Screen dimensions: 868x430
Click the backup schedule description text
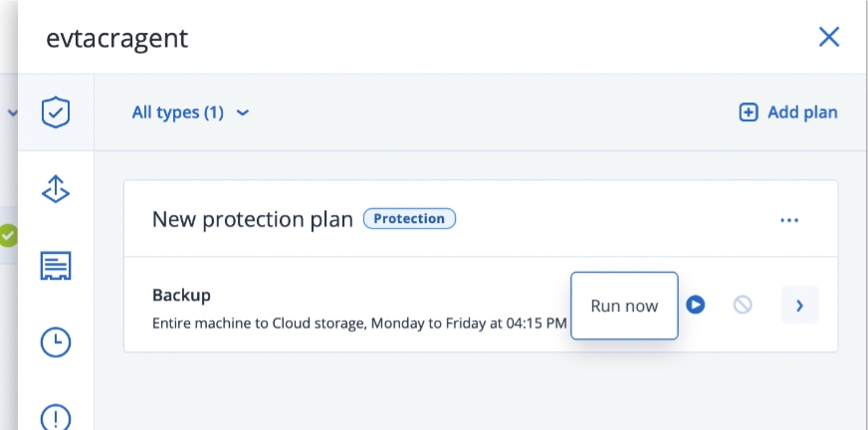(358, 323)
